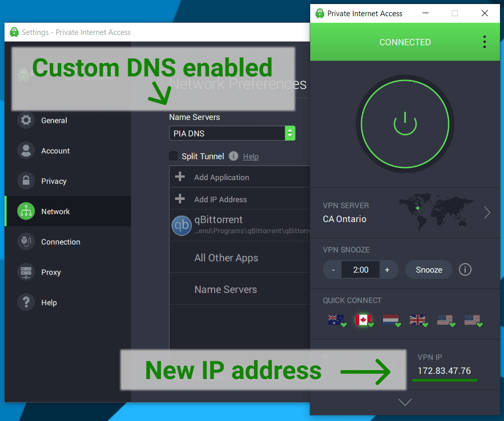Select the All Other Apps row
Viewport: 504px width, 421px height.
coord(239,258)
